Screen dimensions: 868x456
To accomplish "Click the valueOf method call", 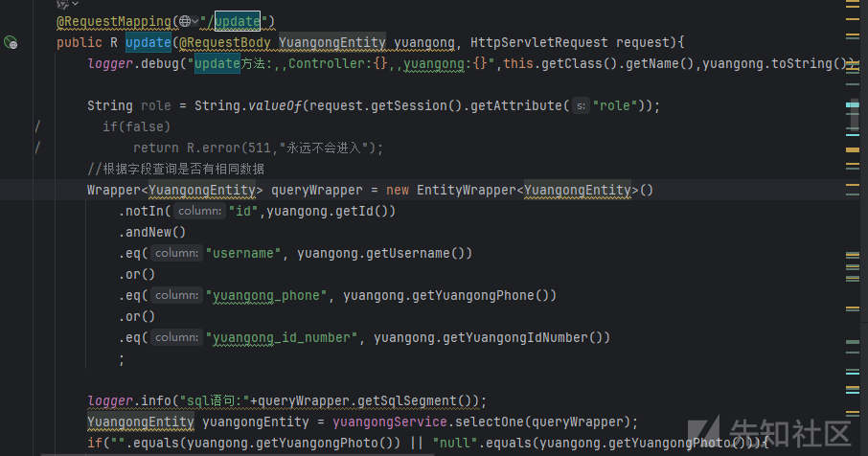I will click(275, 105).
